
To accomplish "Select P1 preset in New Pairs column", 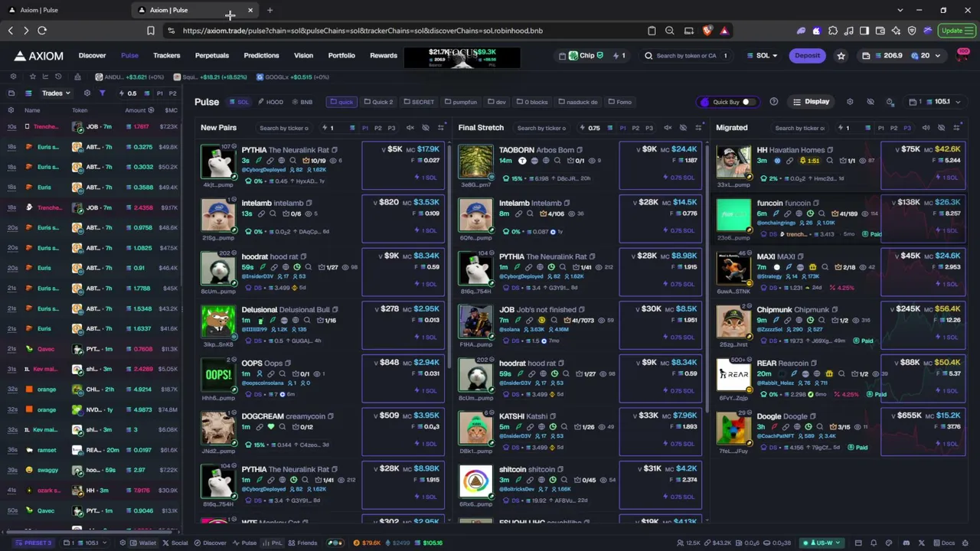I will 365,128.
